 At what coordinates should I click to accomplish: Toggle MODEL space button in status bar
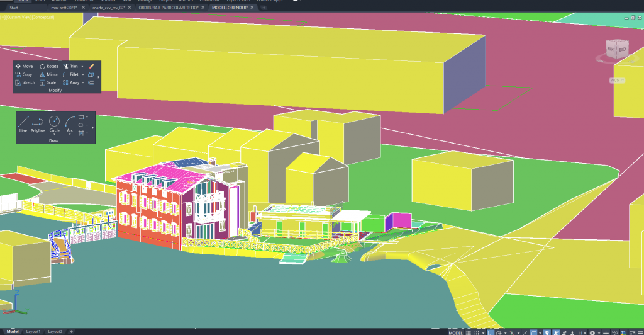tap(456, 332)
